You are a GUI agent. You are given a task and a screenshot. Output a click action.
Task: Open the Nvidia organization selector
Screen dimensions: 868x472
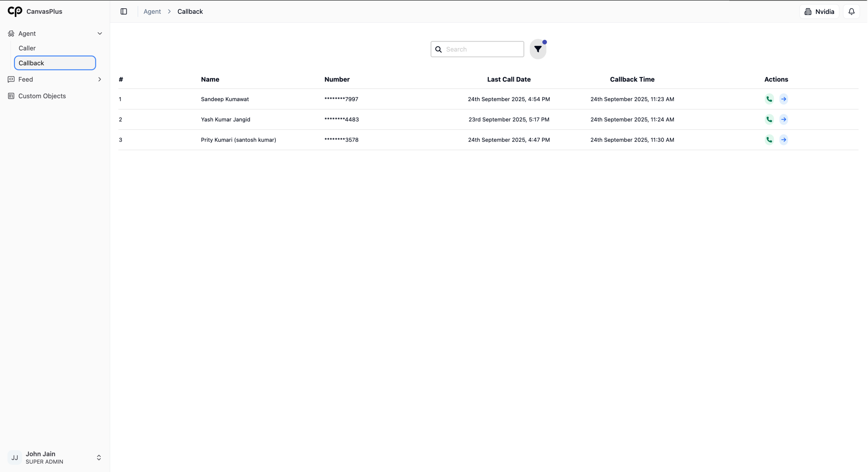pos(819,11)
